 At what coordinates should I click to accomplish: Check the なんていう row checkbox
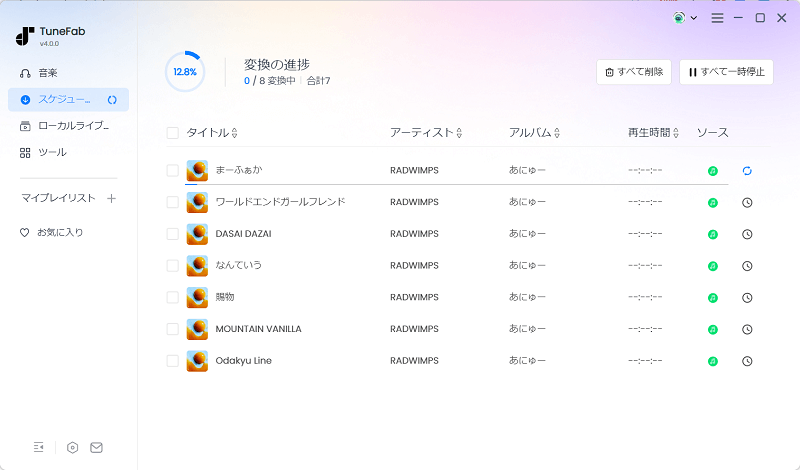[173, 265]
